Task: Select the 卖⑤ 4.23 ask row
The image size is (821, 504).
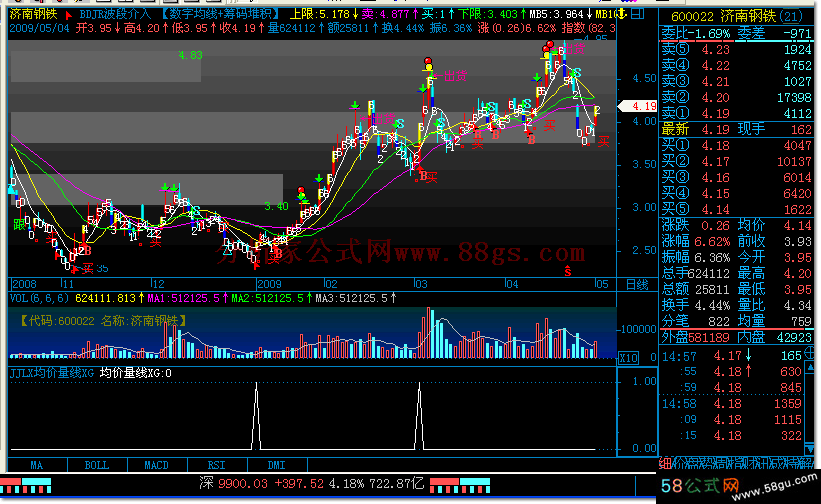Action: point(737,50)
